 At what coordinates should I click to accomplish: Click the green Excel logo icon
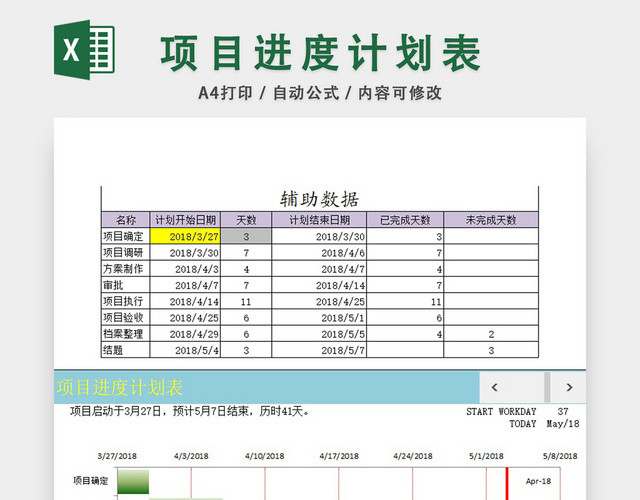click(84, 50)
